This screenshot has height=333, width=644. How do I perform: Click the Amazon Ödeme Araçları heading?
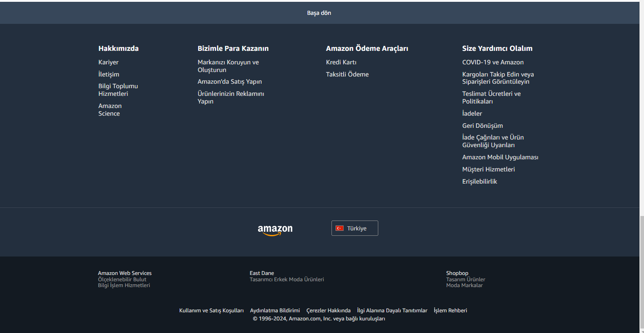[x=367, y=48]
